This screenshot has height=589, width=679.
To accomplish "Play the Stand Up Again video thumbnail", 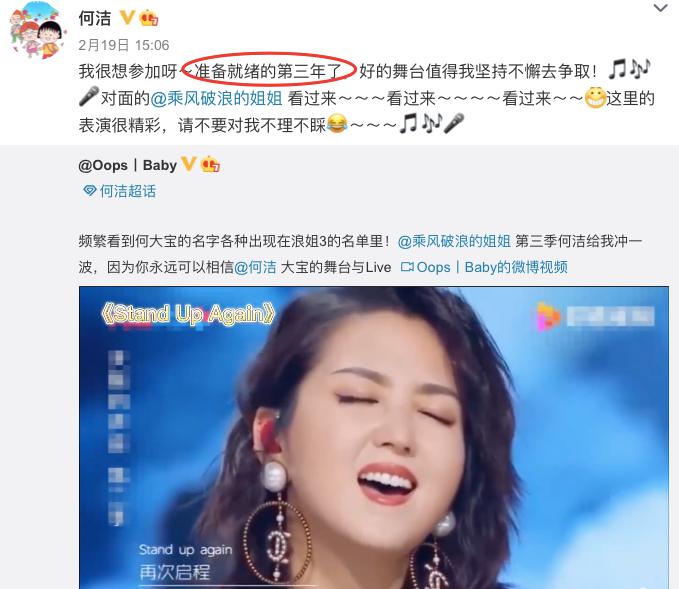I will (x=374, y=437).
